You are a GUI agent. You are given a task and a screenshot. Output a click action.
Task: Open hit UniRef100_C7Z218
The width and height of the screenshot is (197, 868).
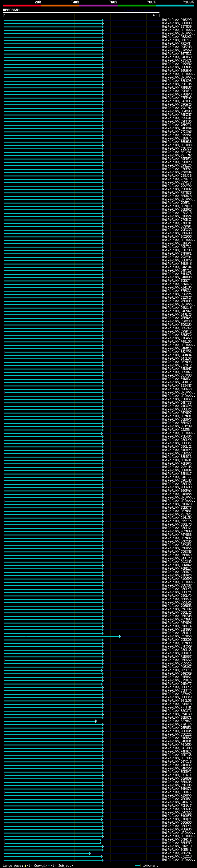pyautogui.click(x=177, y=856)
